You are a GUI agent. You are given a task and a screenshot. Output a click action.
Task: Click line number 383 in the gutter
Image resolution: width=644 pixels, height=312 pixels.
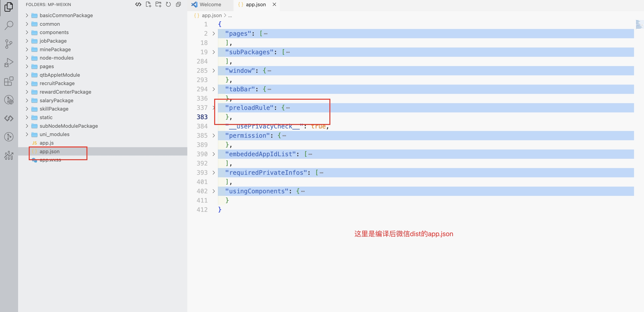point(202,117)
